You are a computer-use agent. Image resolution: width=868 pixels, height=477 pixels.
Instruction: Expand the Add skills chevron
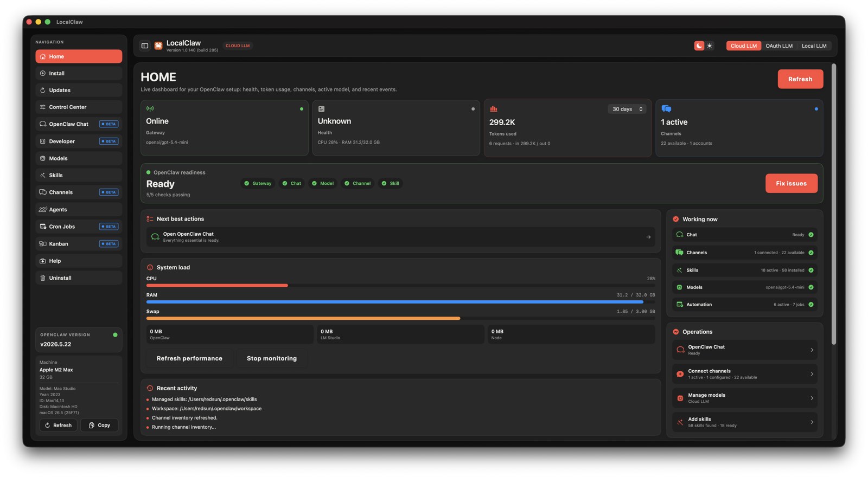coord(812,422)
